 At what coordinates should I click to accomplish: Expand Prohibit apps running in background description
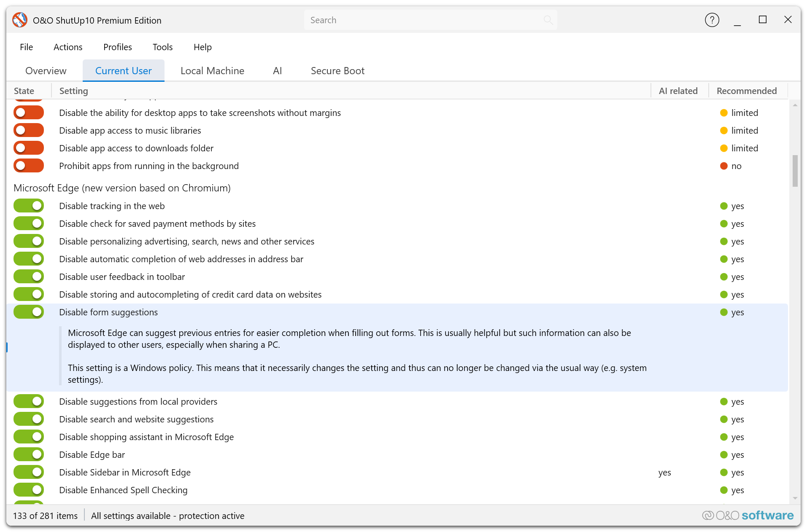click(149, 166)
